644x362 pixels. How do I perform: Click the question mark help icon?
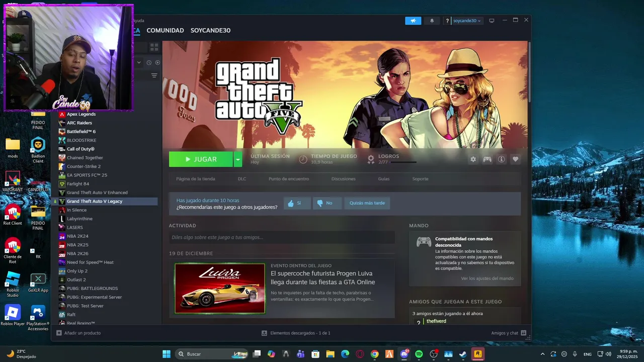click(x=447, y=21)
